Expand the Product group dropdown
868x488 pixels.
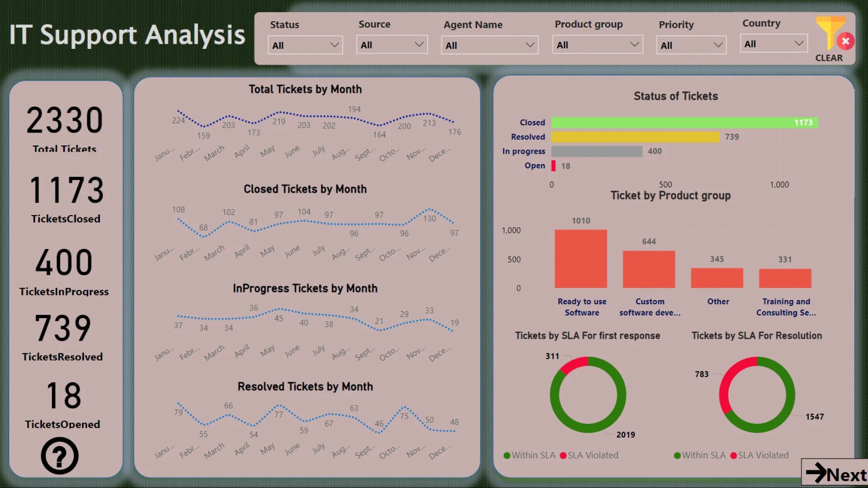pyautogui.click(x=598, y=45)
